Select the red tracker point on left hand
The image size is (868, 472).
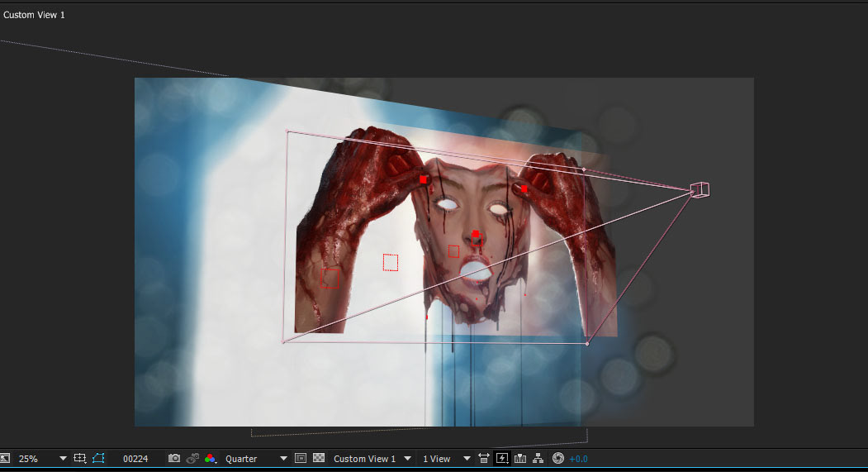(x=424, y=179)
